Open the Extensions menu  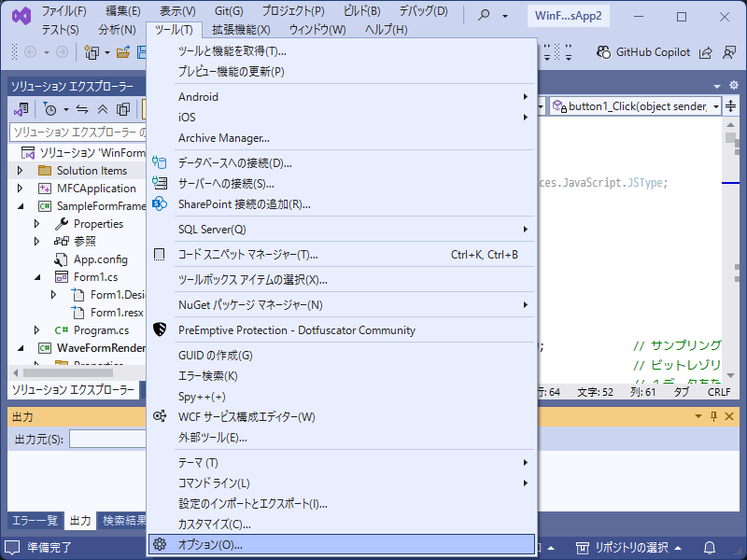coord(241,30)
